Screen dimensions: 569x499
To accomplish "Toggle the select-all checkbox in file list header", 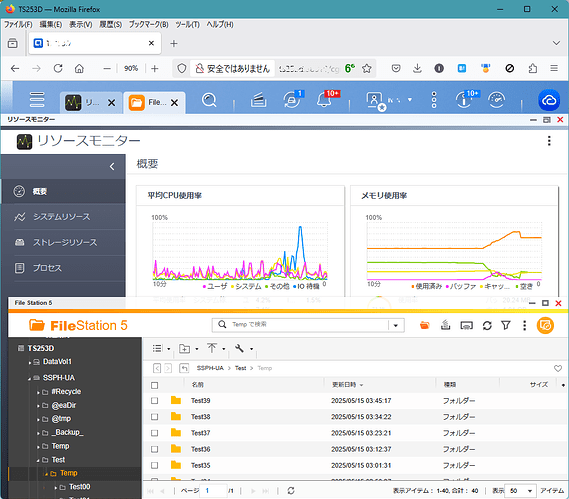I will (x=155, y=385).
